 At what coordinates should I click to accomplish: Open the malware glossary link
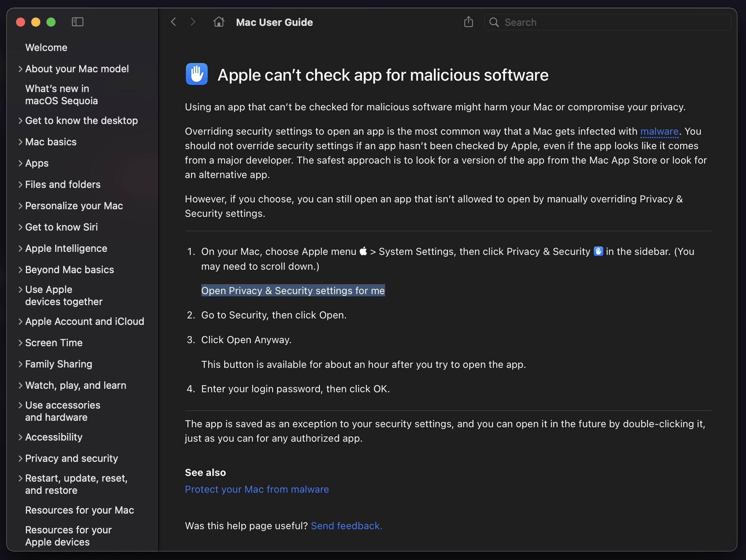point(659,131)
